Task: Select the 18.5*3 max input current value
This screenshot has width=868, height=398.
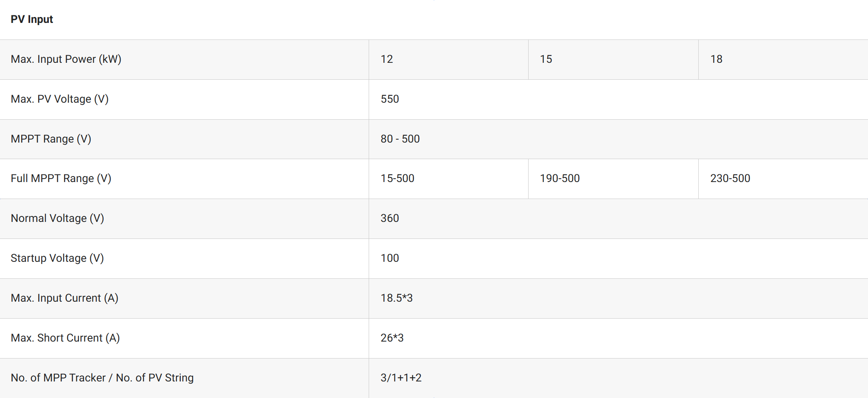Action: click(x=396, y=298)
